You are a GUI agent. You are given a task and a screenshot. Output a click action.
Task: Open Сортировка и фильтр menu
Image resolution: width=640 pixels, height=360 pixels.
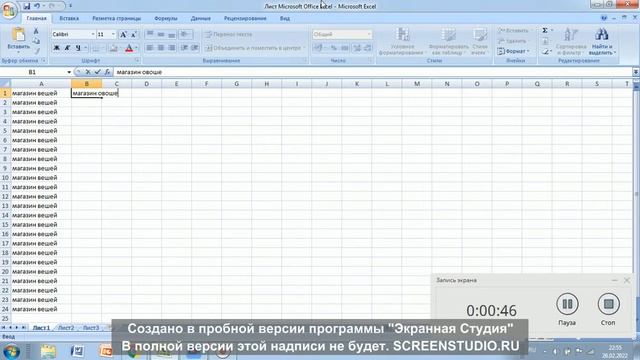571,41
